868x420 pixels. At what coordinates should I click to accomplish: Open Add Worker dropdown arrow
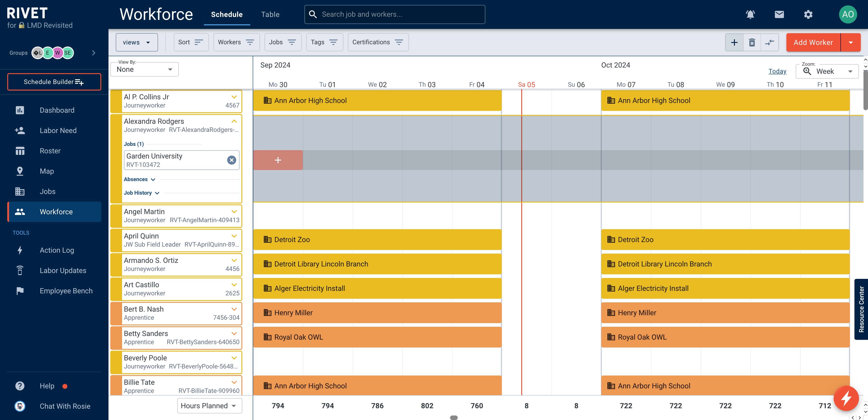pos(850,42)
